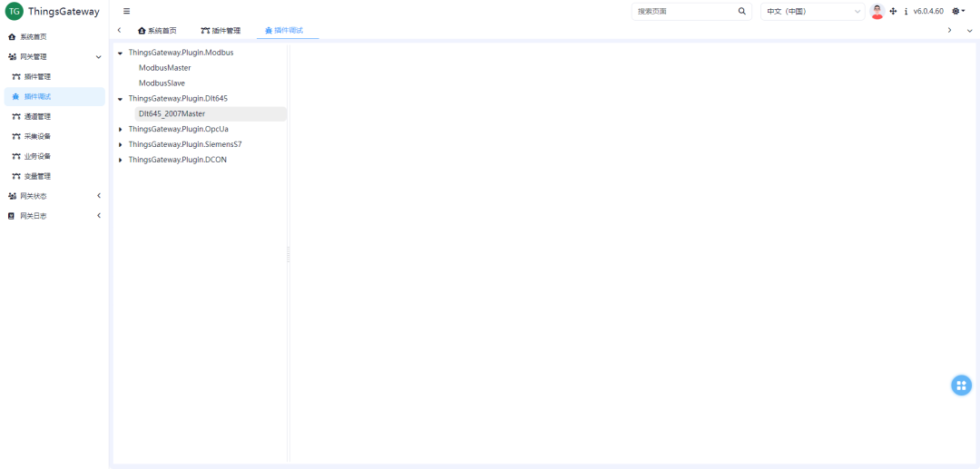
Task: Collapse the 网关管理 menu chevron
Action: [x=98, y=57]
